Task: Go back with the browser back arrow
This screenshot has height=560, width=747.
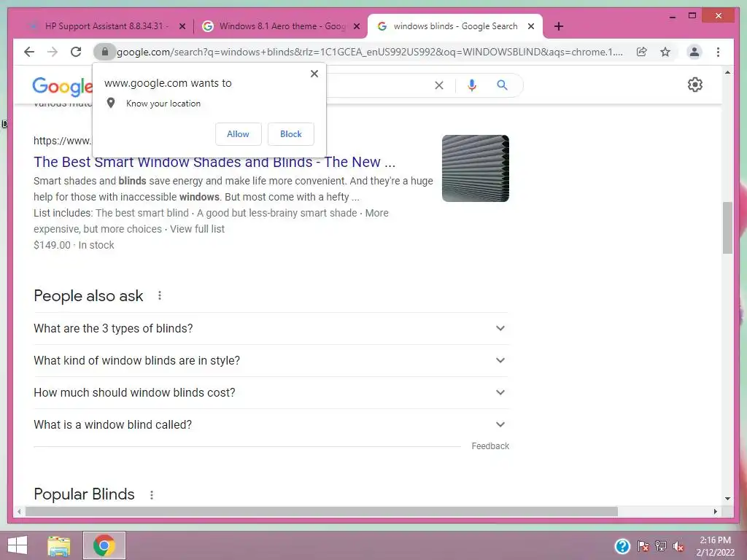Action: pyautogui.click(x=29, y=52)
